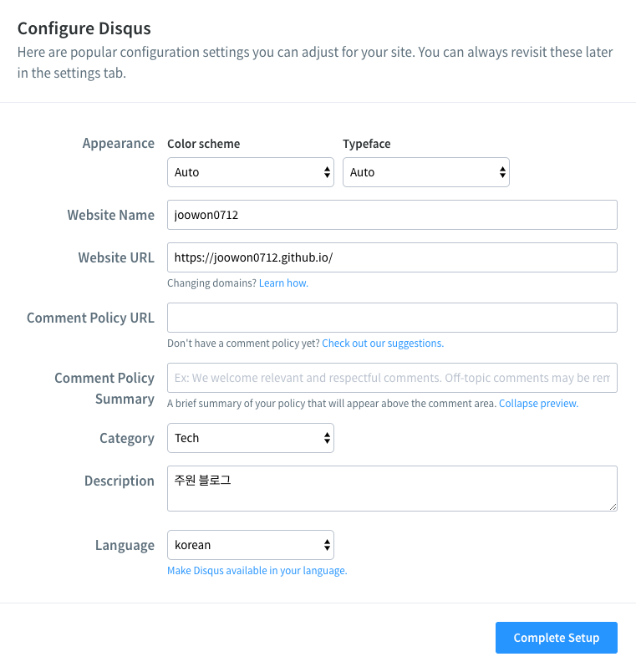
Task: Click the Website URL label
Action: coord(116,257)
